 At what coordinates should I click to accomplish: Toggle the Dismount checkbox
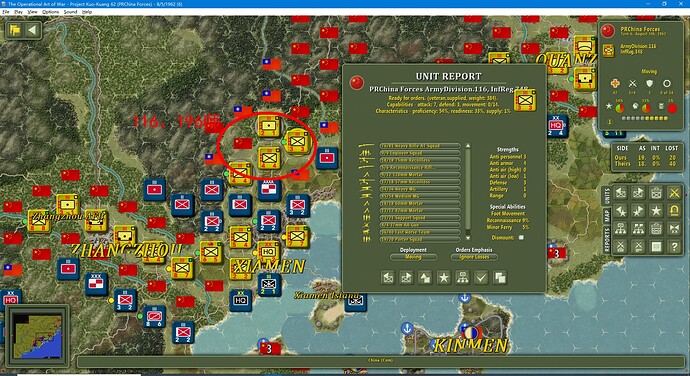click(x=521, y=238)
